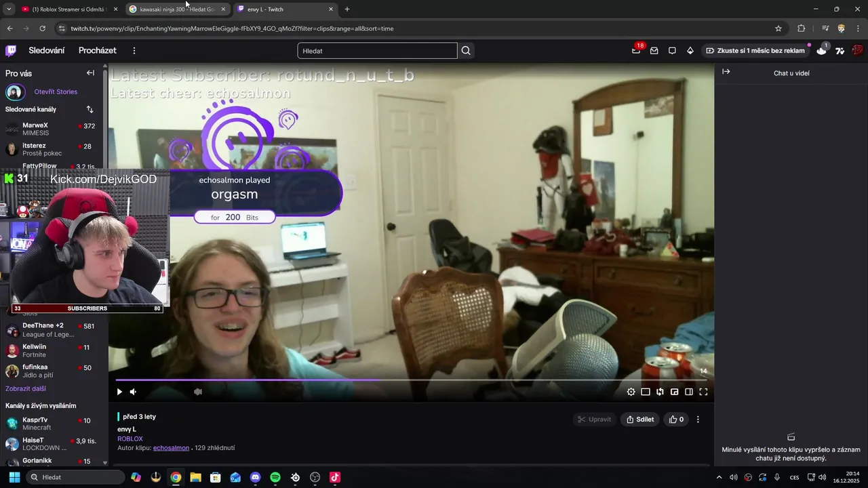Screen dimensions: 868x488
Task: Click the Sdílet share button
Action: click(640, 420)
